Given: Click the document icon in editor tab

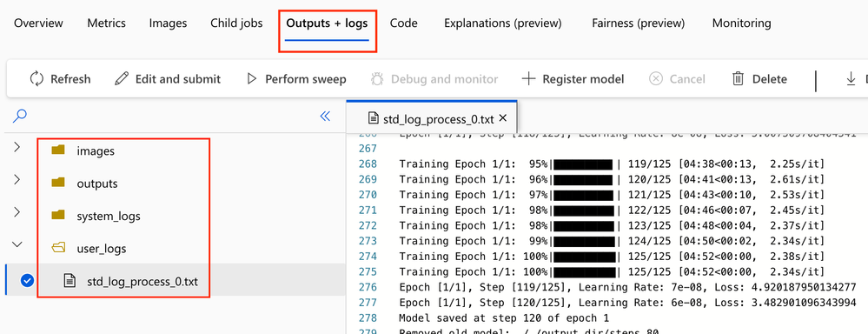Looking at the screenshot, I should [x=374, y=118].
